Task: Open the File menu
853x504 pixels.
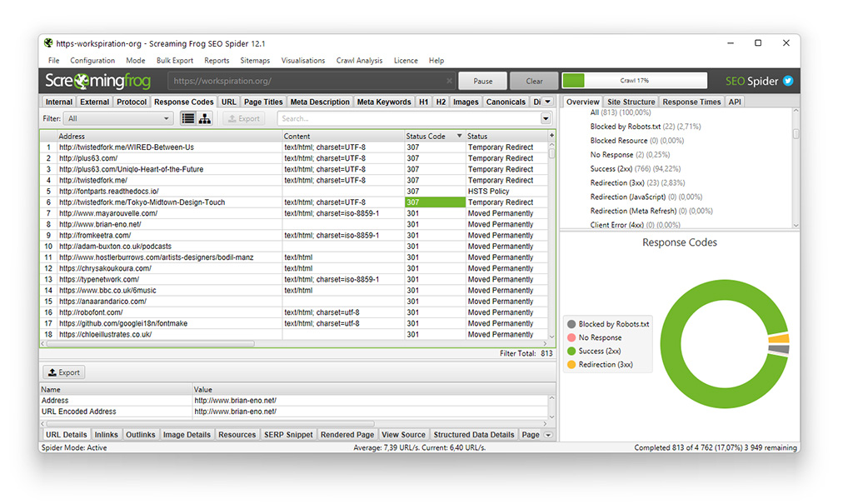Action: [x=54, y=61]
